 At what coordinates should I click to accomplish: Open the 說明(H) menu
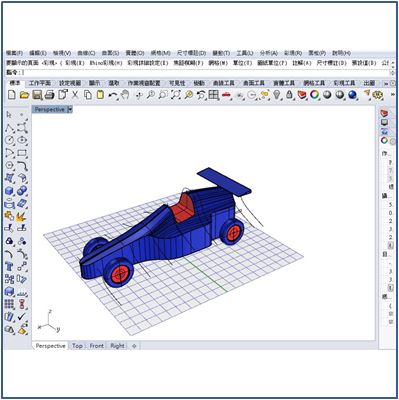click(342, 53)
